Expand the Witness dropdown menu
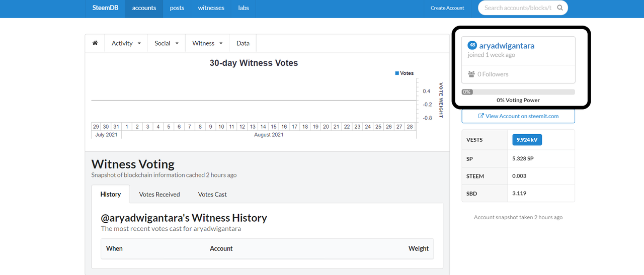The image size is (644, 275). (x=207, y=43)
